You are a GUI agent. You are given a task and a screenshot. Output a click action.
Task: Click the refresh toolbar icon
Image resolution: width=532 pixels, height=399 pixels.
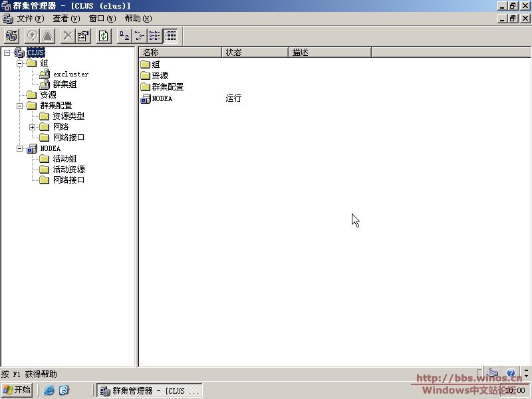[104, 36]
